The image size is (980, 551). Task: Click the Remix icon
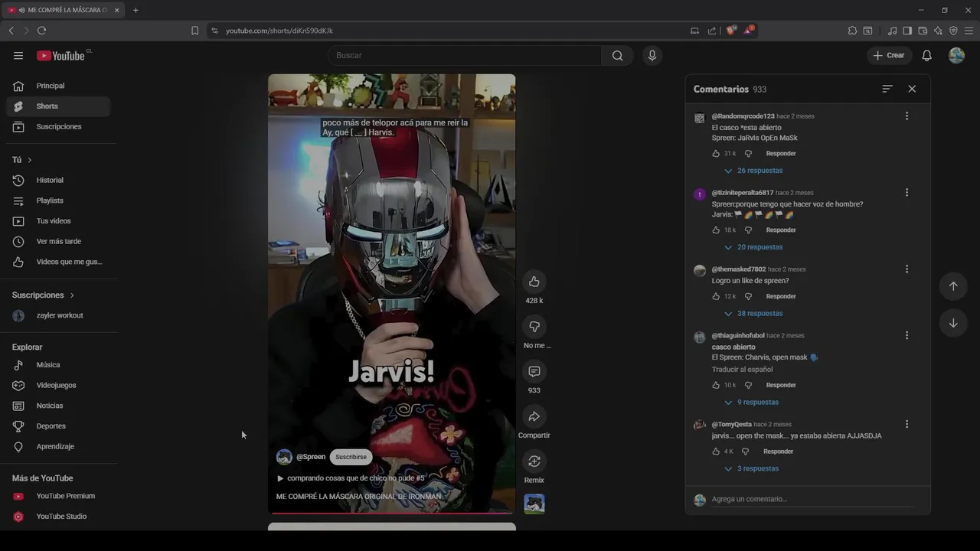(534, 461)
